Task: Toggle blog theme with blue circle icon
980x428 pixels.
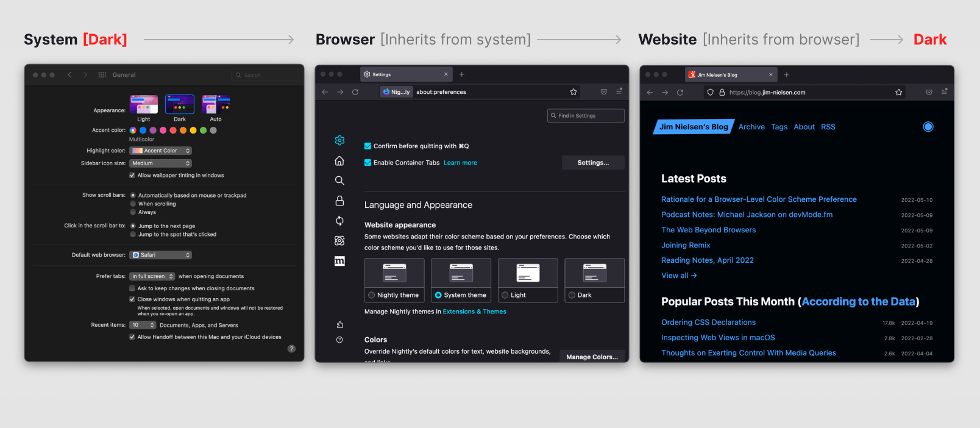Action: click(x=928, y=127)
